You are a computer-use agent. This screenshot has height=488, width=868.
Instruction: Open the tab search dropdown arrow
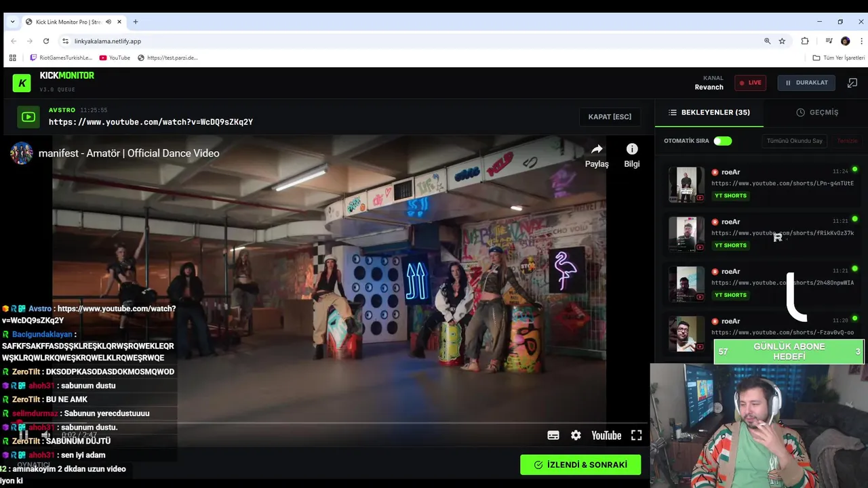(12, 22)
